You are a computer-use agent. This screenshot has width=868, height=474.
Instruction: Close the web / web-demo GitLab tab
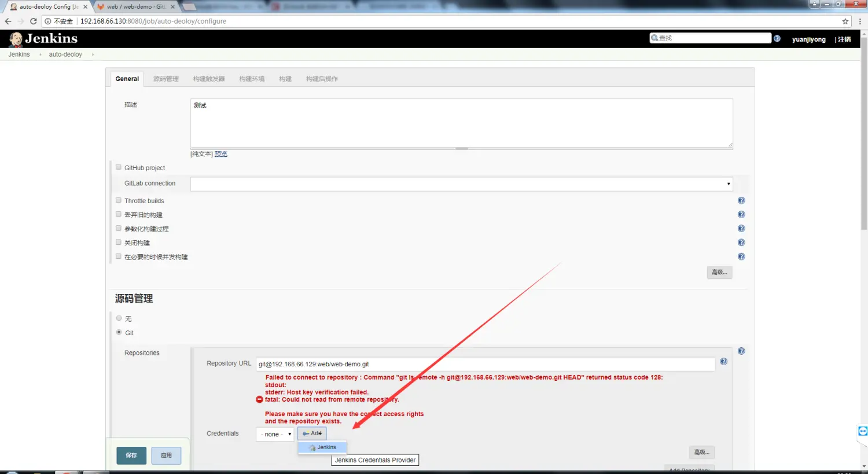[172, 7]
